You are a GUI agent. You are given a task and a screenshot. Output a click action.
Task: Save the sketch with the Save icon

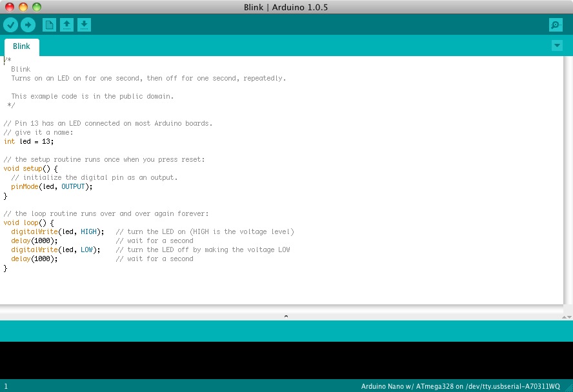pos(84,24)
